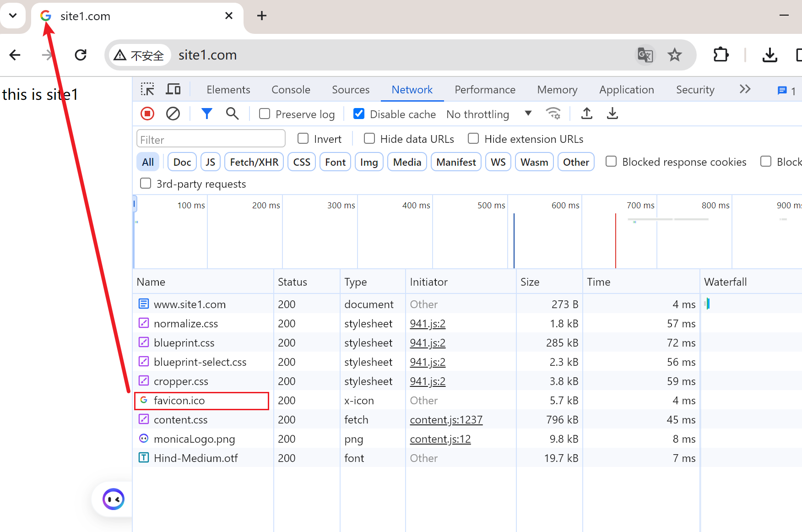
Task: Uncheck the Disable cache checkbox
Action: pos(359,114)
